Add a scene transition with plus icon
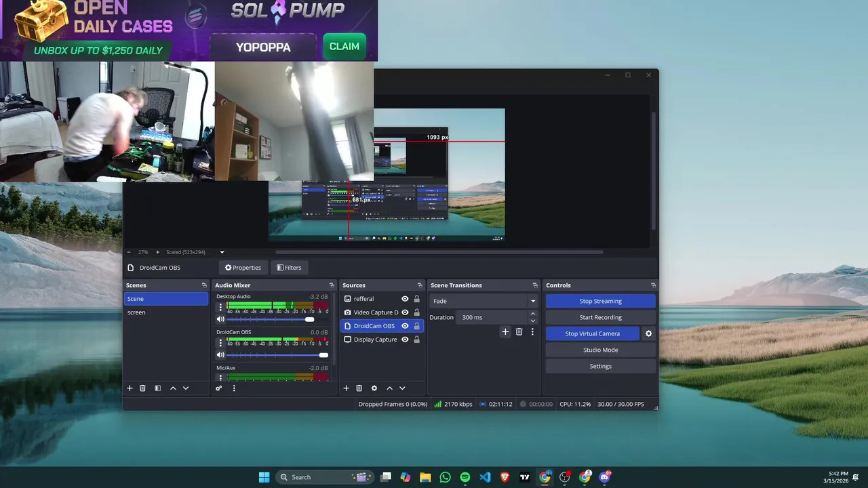This screenshot has height=488, width=868. (x=505, y=331)
